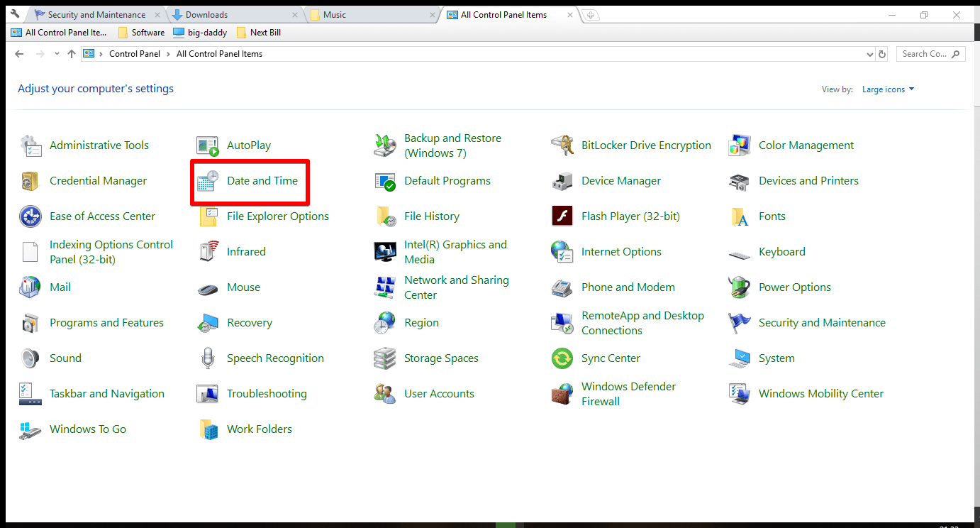980x528 pixels.
Task: Click inside the Search Control Panel box
Action: [x=925, y=53]
